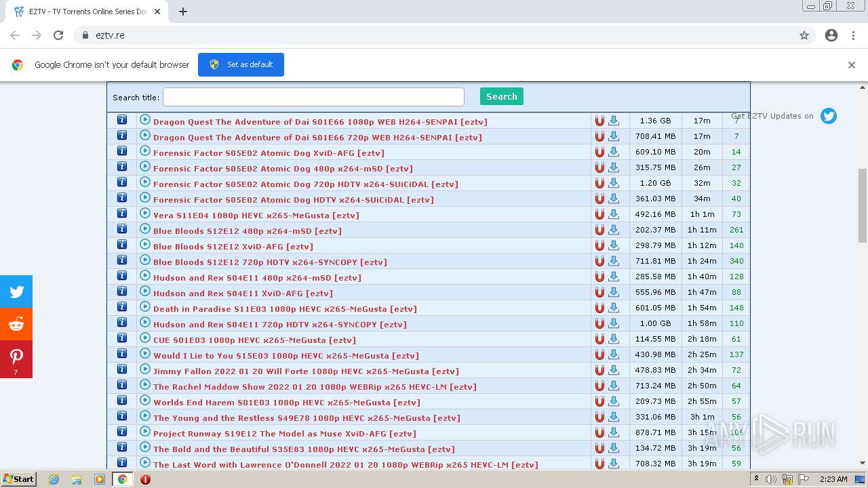Click magnet icon for Death in Paradise S11E03
This screenshot has width=868, height=488.
click(599, 308)
